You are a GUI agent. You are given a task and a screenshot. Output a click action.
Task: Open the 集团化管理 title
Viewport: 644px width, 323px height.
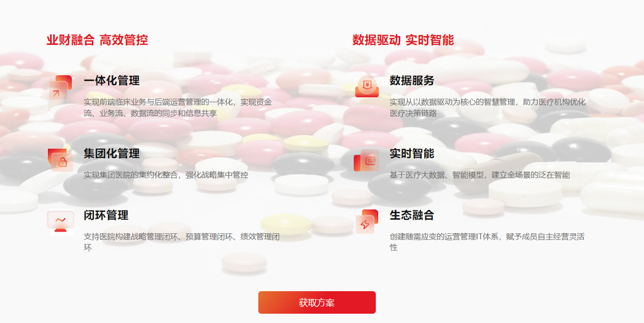[112, 154]
